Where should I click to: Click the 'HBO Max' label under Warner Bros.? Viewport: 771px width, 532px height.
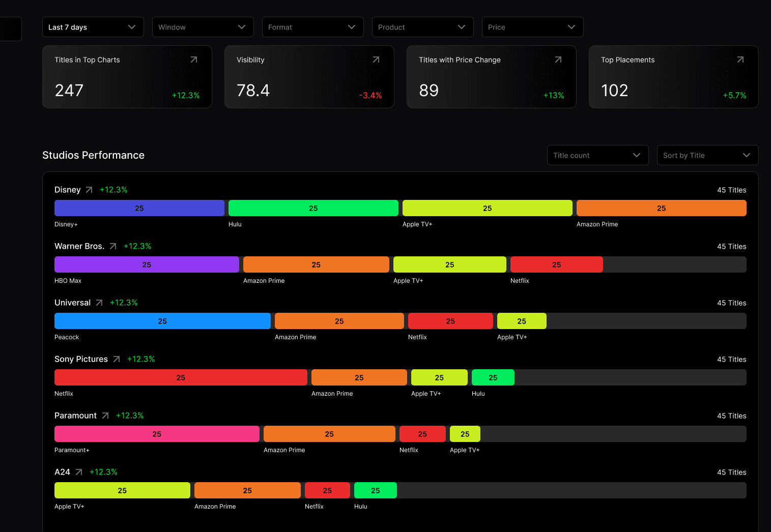point(68,281)
